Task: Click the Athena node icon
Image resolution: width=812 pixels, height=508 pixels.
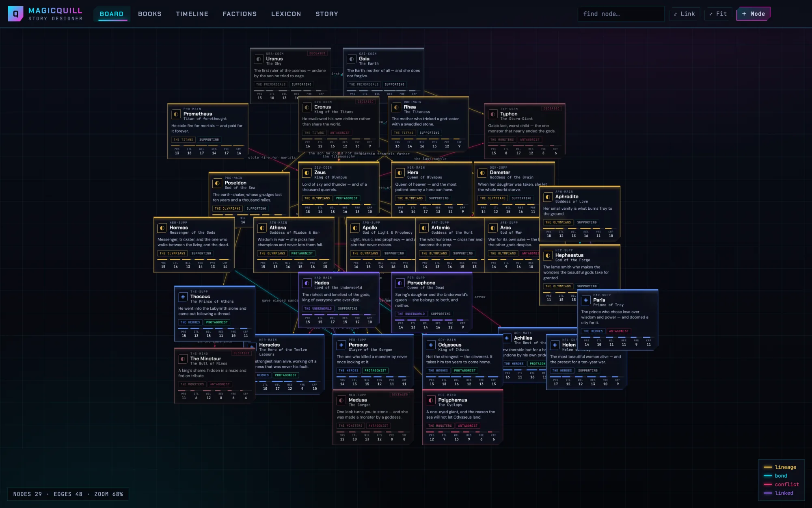Action: [262, 228]
